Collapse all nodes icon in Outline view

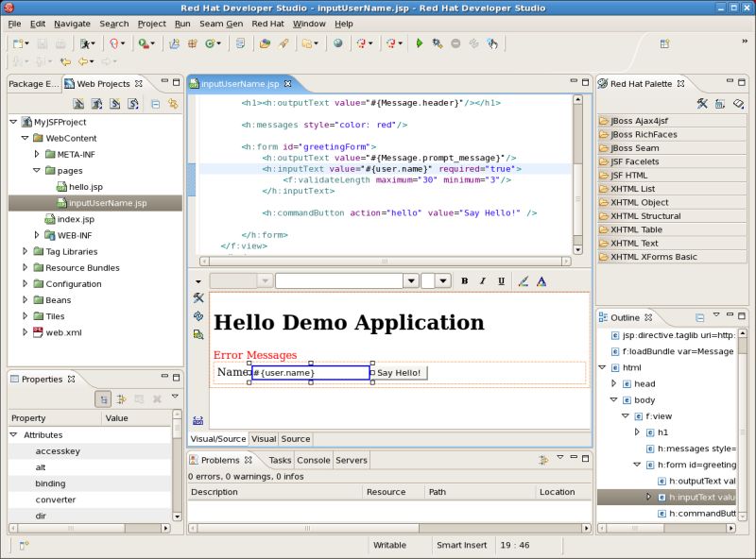[699, 316]
